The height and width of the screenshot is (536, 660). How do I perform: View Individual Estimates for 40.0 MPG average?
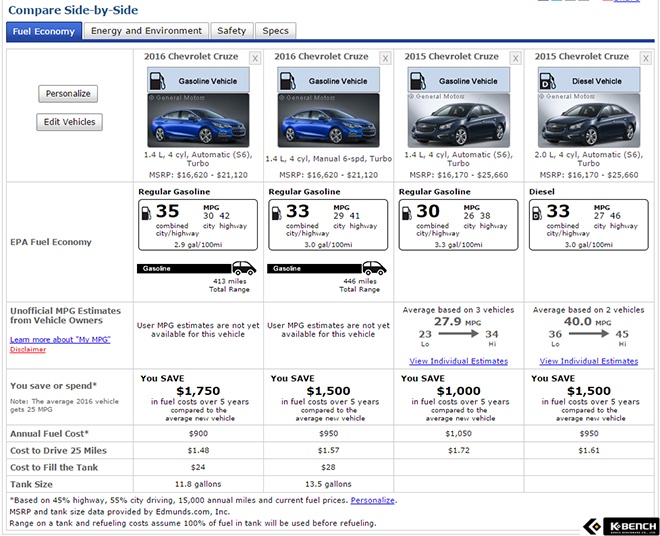589,361
